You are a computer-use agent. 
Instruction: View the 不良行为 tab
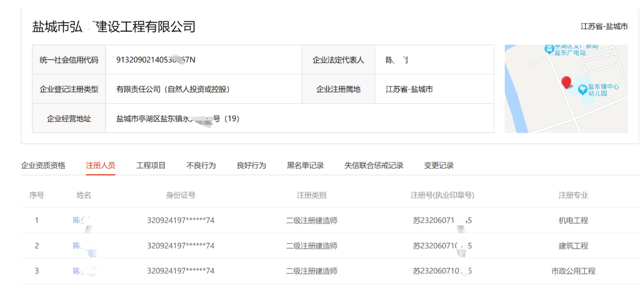pos(201,166)
